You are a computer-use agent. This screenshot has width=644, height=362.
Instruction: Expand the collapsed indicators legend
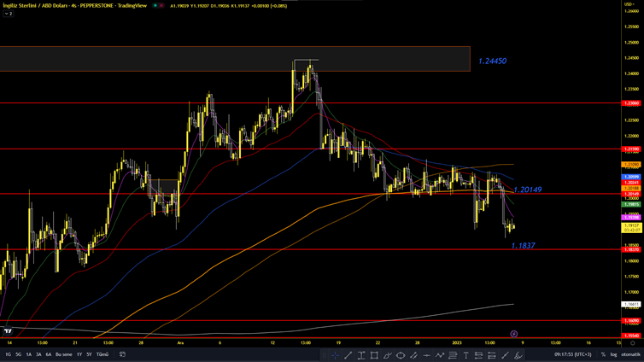(x=8, y=14)
